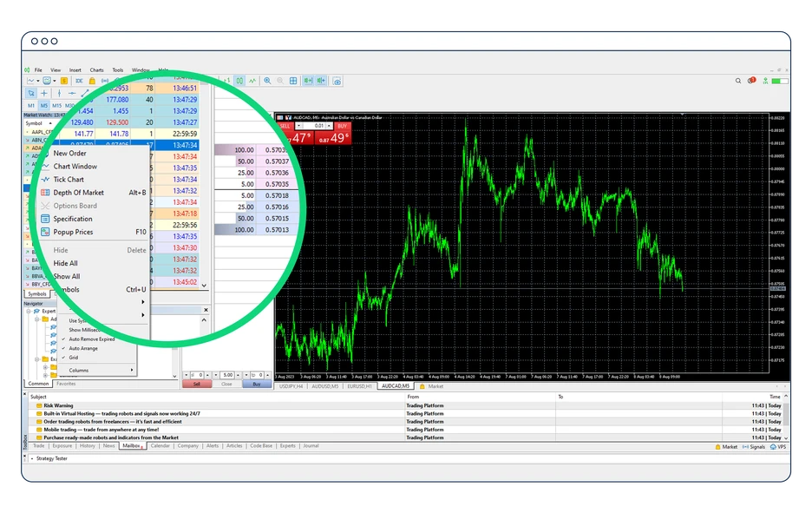Collapse the Expert node in Navigator

pyautogui.click(x=29, y=311)
